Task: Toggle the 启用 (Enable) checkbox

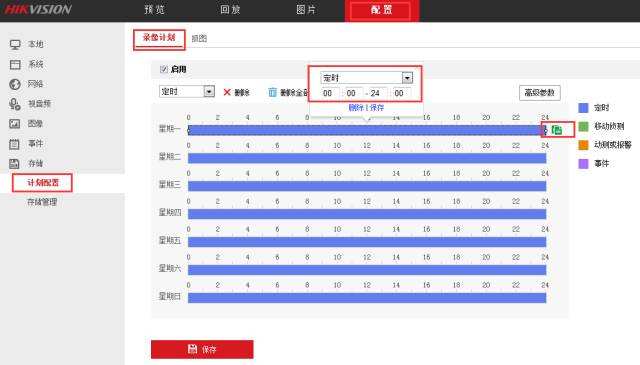Action: pos(164,69)
